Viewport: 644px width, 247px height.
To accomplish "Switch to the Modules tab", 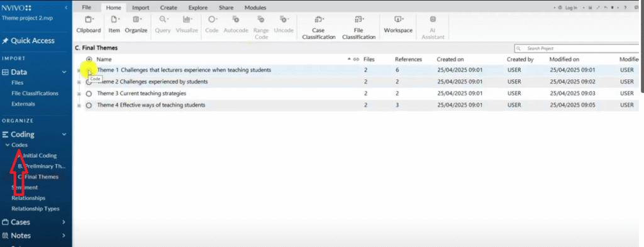I will point(255,8).
